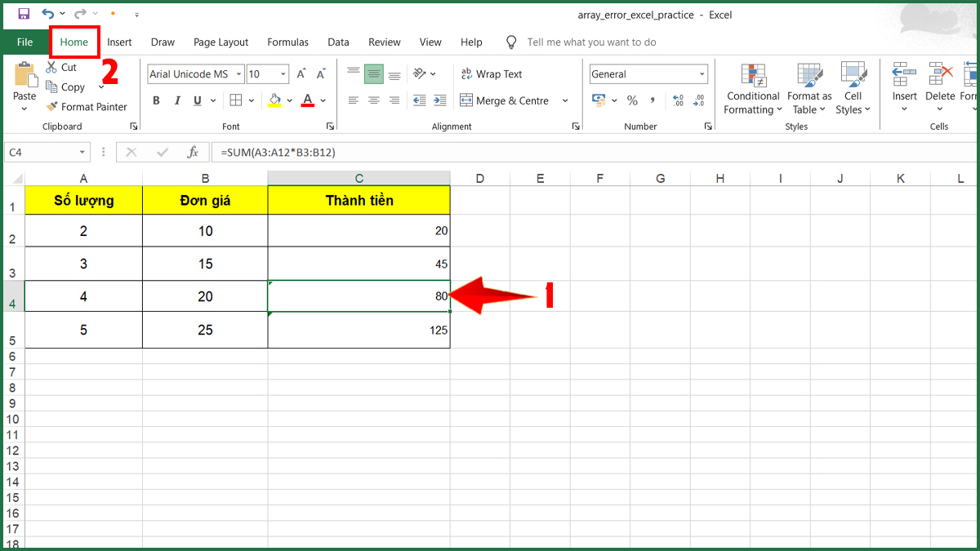Image resolution: width=980 pixels, height=551 pixels.
Task: Click the Save icon in title bar
Action: (x=23, y=14)
